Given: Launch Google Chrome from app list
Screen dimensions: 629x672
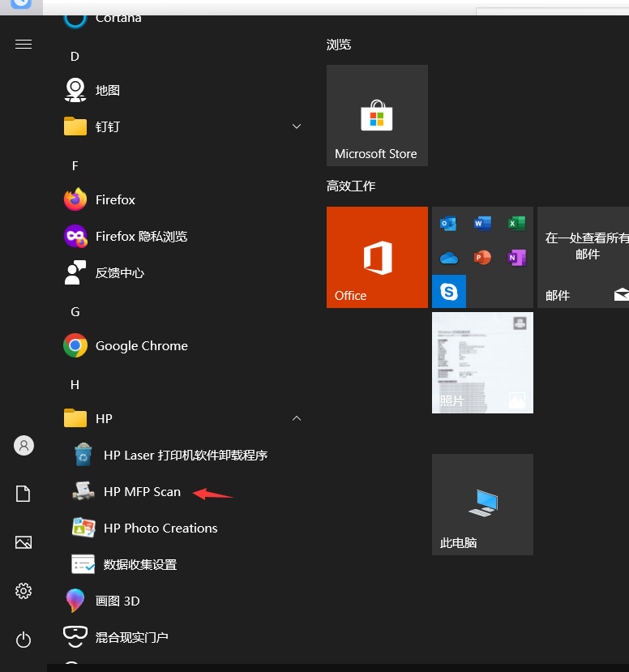Looking at the screenshot, I should pyautogui.click(x=182, y=345).
